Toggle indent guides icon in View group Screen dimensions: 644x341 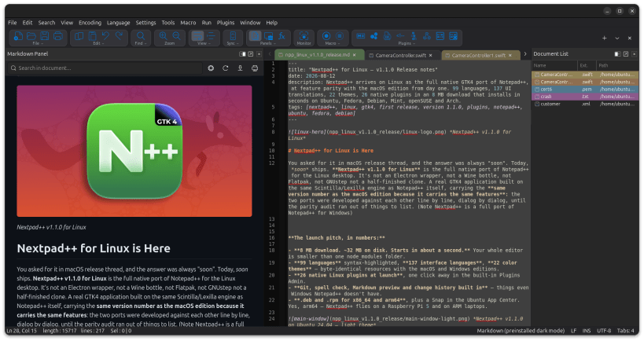[x=211, y=36]
